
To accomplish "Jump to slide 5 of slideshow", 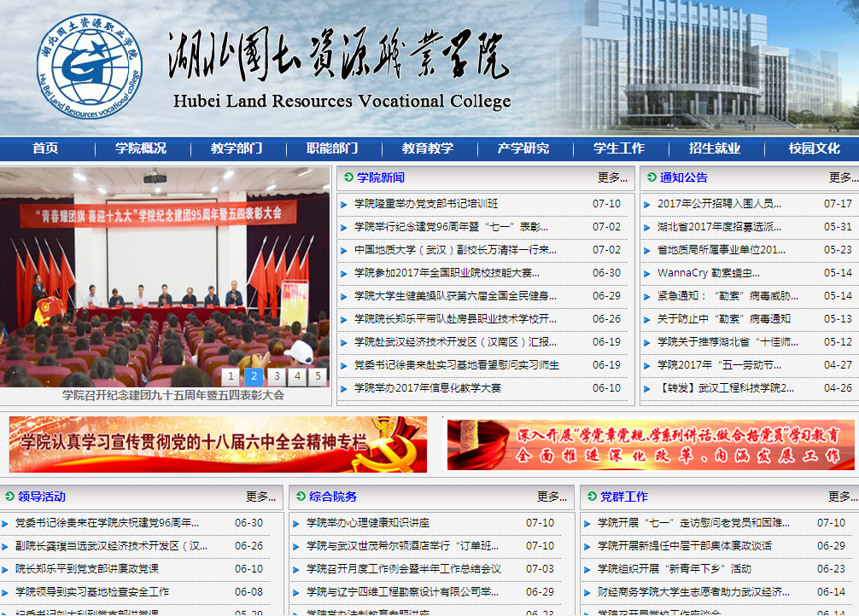I will point(318,375).
